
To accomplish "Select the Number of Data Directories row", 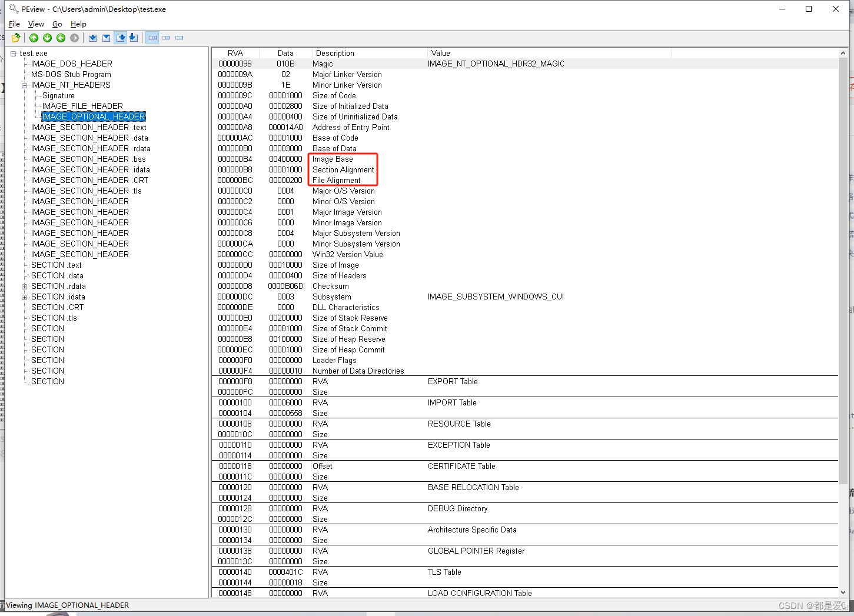I will [x=525, y=371].
